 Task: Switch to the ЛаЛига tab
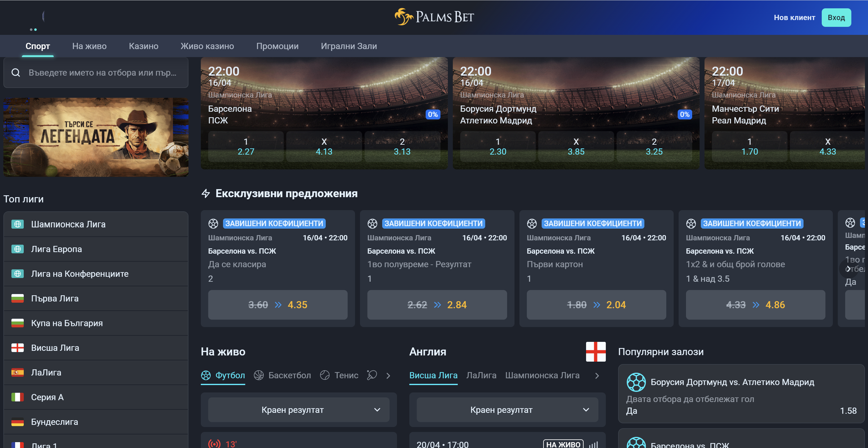click(x=481, y=375)
